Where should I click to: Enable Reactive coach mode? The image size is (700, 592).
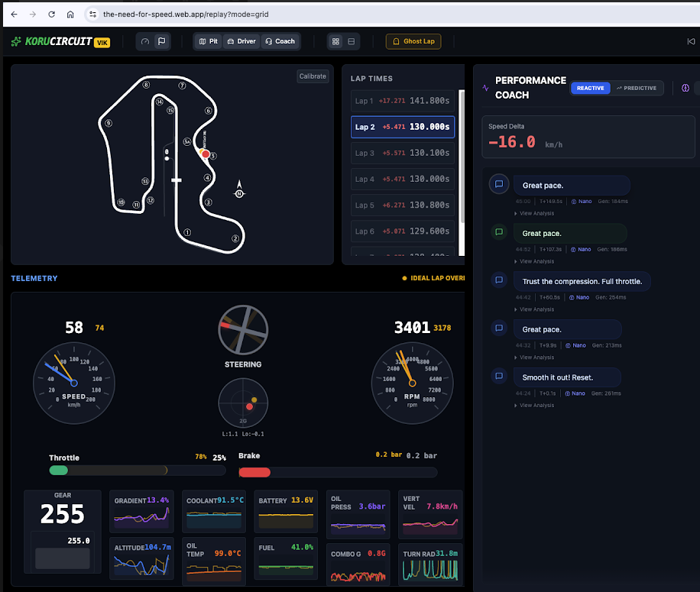(x=590, y=88)
